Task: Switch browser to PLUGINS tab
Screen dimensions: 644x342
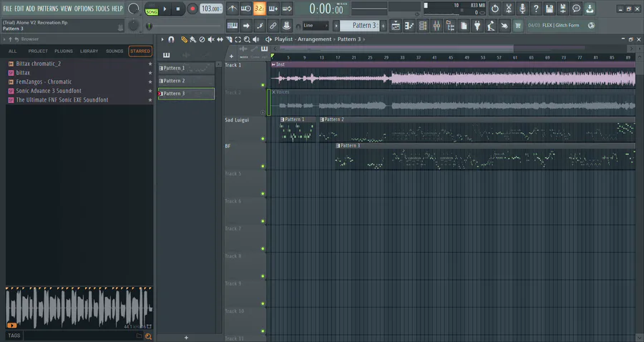Action: (x=64, y=52)
